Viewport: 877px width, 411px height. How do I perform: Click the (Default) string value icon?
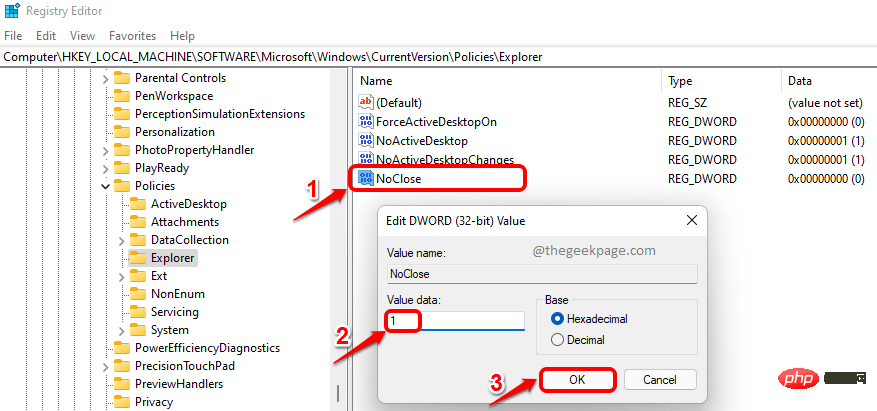pyautogui.click(x=365, y=102)
